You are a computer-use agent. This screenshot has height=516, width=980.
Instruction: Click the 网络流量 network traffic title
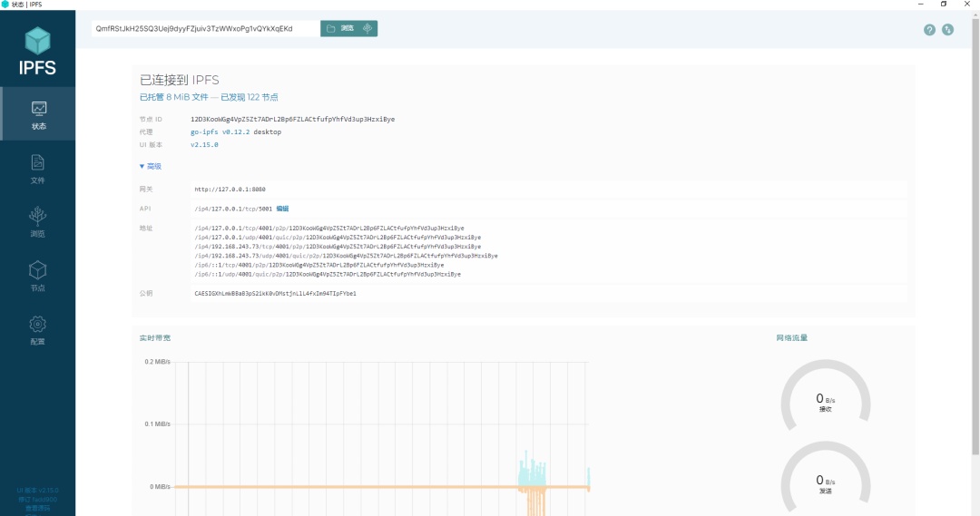[792, 338]
